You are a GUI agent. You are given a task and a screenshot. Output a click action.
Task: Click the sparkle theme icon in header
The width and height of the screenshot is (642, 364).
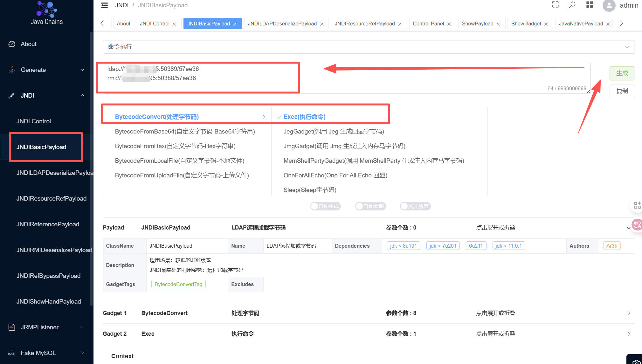coord(572,4)
